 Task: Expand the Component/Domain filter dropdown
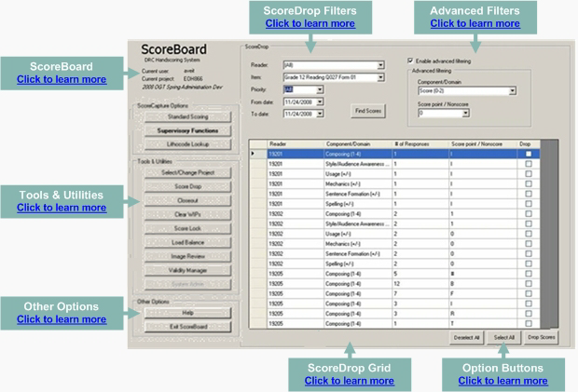[x=513, y=91]
